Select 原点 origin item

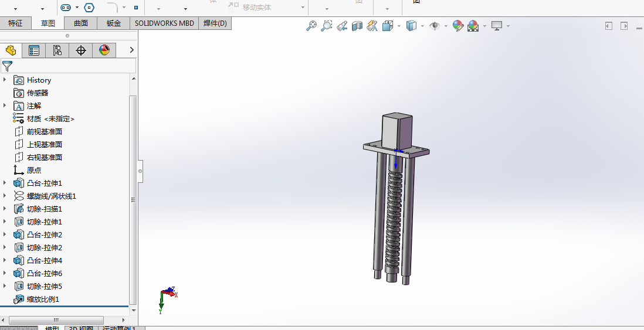click(33, 170)
